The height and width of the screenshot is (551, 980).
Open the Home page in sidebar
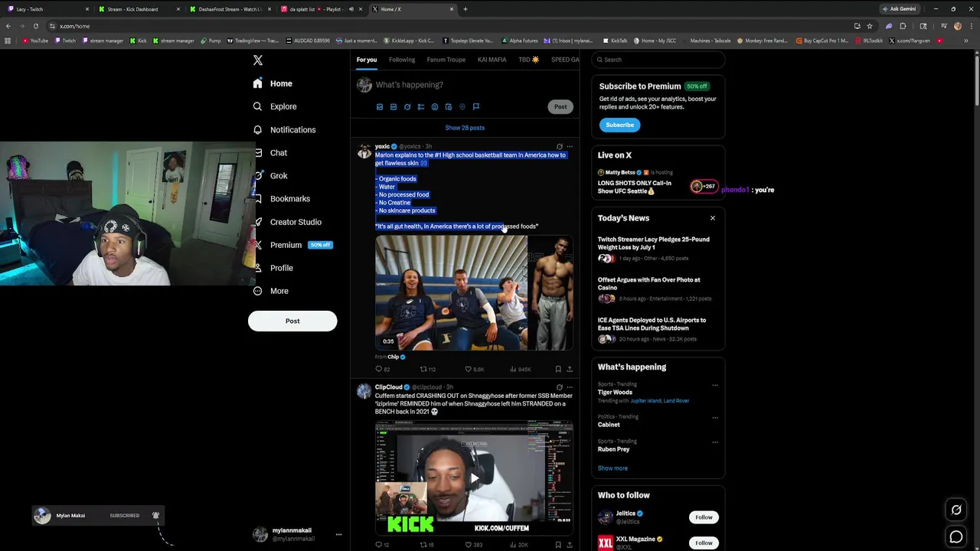[273, 83]
